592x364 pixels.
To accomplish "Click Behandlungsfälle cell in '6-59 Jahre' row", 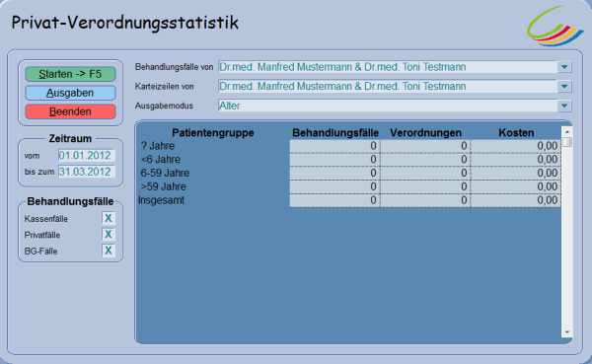I will (x=334, y=174).
